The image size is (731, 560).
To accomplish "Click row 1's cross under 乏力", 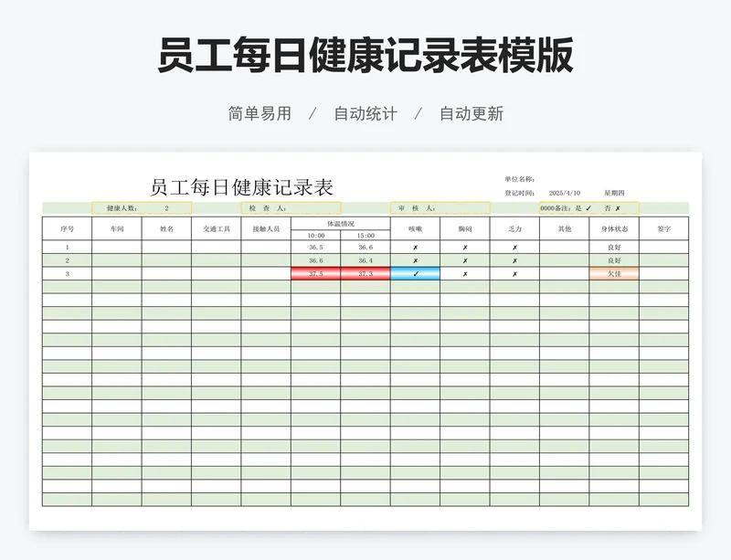I will (x=514, y=248).
